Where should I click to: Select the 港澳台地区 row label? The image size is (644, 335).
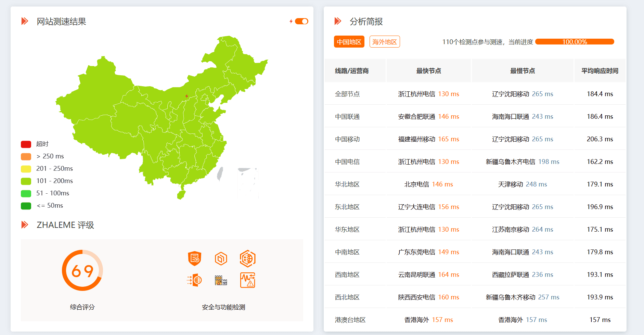(x=350, y=320)
